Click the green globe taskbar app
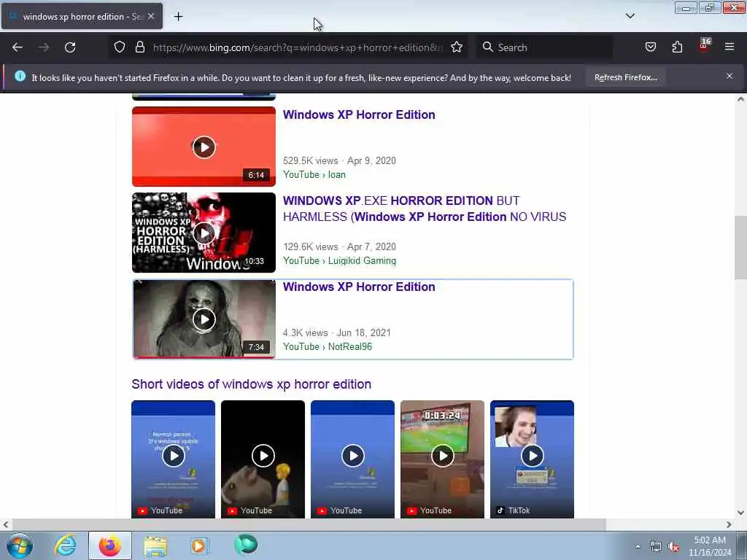 coord(245,545)
